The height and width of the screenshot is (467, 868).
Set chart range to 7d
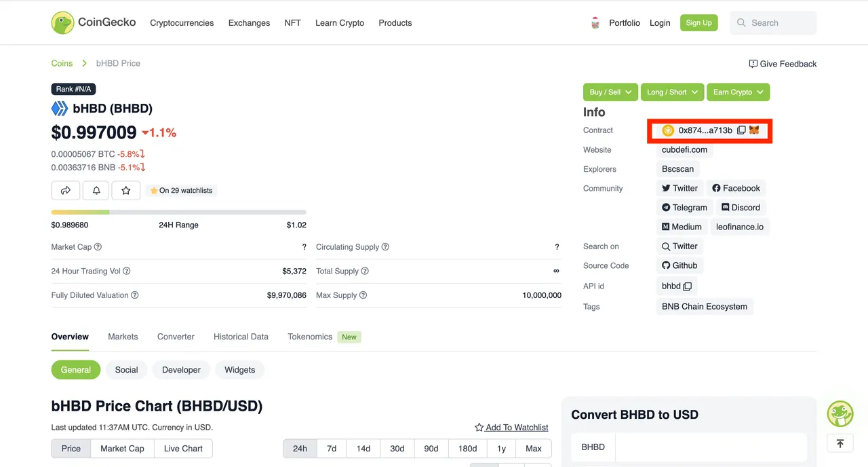click(332, 449)
